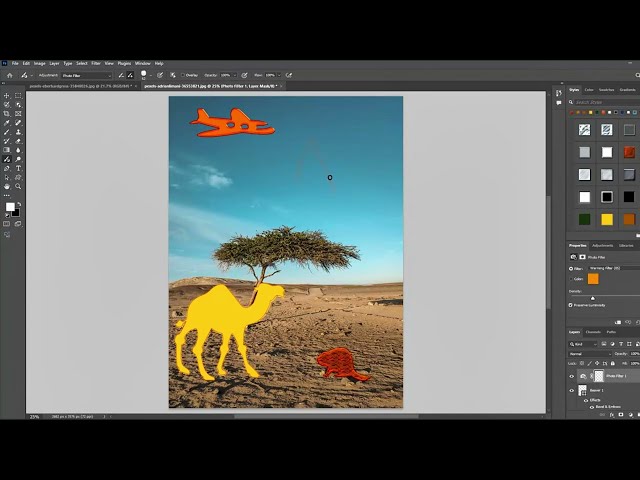
Task: Click the Search Styles input field
Action: point(607,102)
